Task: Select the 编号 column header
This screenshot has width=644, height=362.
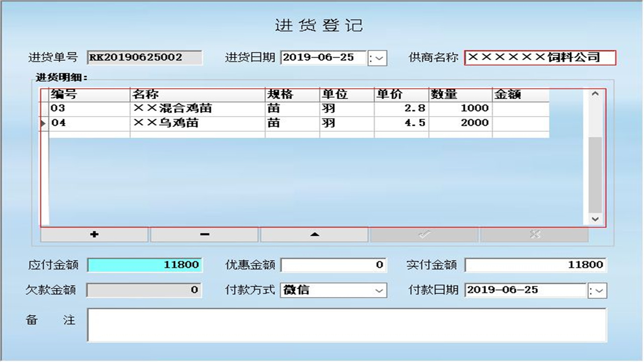Action: pyautogui.click(x=65, y=94)
